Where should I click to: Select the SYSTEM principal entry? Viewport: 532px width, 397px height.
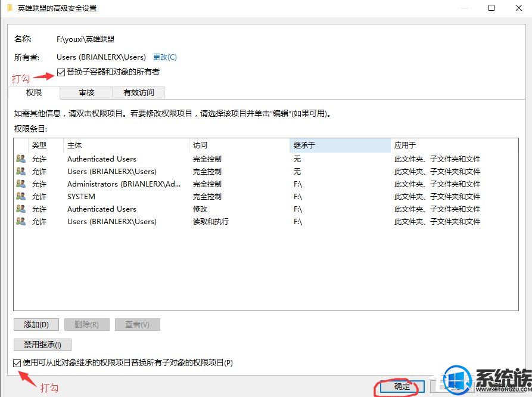266,196
